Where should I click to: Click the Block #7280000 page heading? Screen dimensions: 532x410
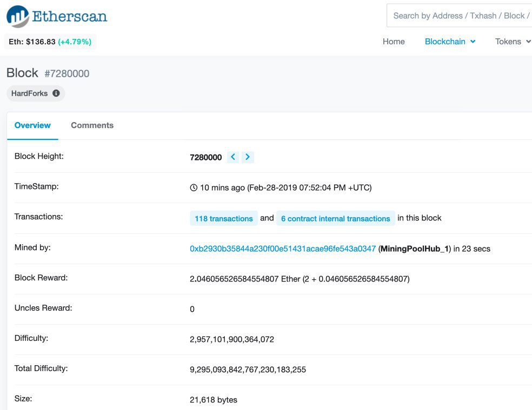(x=48, y=73)
